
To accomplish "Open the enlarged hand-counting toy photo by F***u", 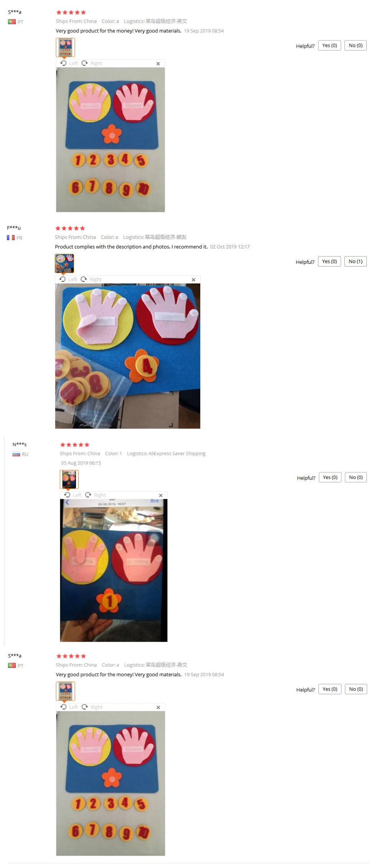I will click(128, 356).
